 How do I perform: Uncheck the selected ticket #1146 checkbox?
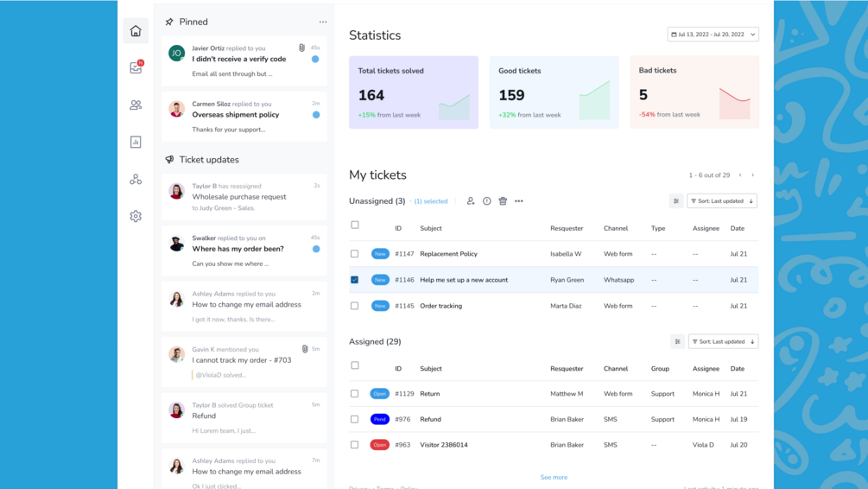[354, 280]
